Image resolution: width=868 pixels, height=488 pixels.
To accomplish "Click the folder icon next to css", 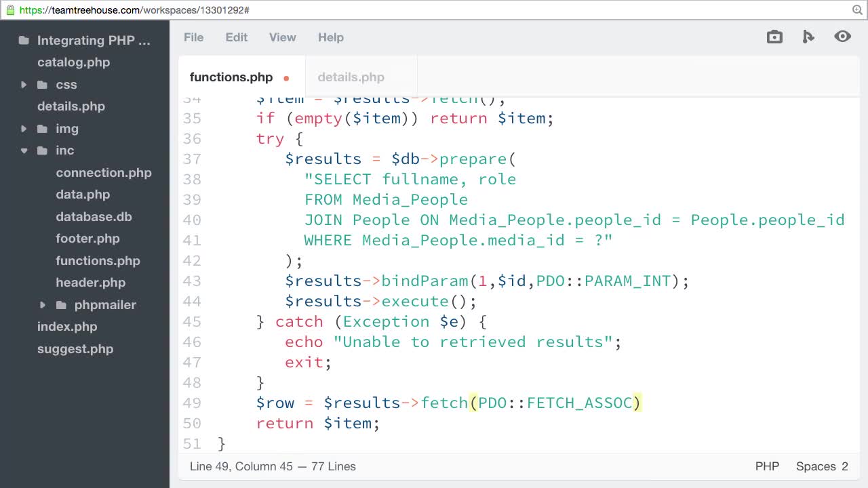I will click(42, 84).
